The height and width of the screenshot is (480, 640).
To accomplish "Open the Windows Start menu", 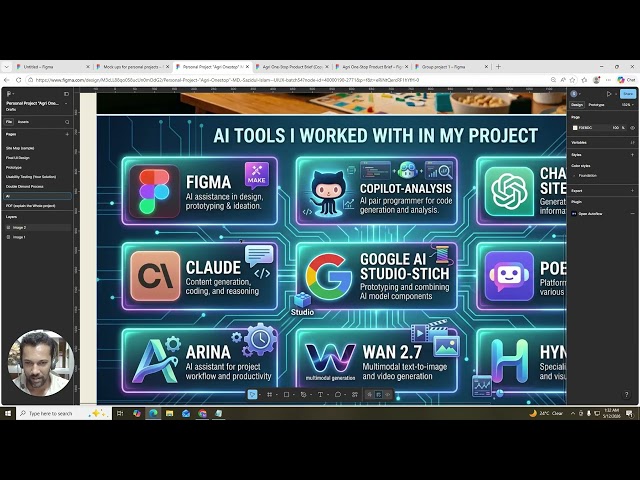I will (8, 413).
